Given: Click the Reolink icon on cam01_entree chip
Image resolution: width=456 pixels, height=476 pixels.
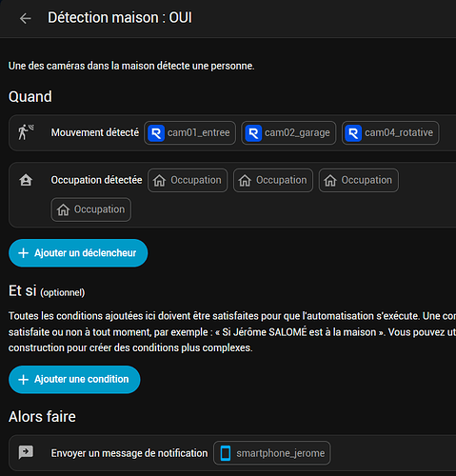Looking at the screenshot, I should 156,132.
